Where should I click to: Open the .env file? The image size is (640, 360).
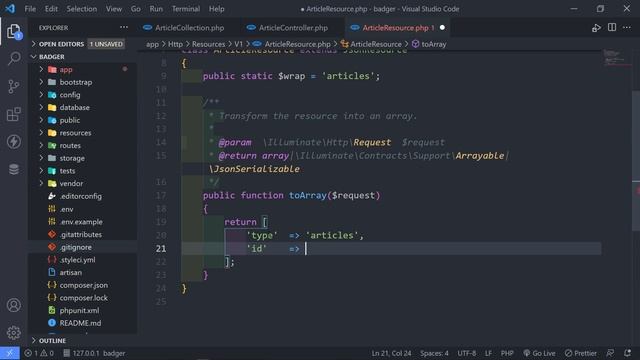click(67, 209)
